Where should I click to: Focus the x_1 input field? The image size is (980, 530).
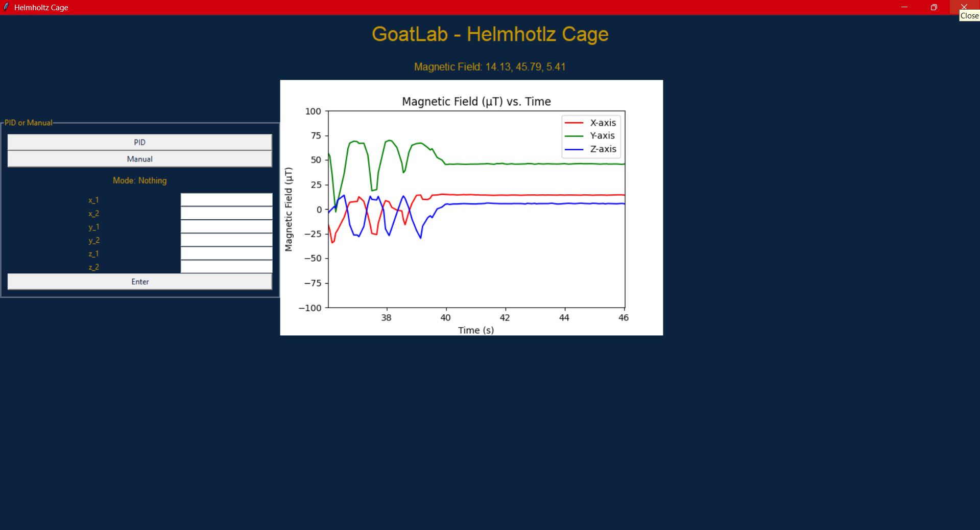pyautogui.click(x=226, y=200)
